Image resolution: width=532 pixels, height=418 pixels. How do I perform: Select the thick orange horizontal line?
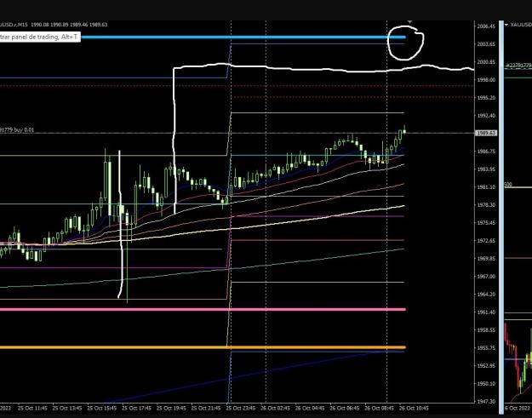click(x=203, y=347)
